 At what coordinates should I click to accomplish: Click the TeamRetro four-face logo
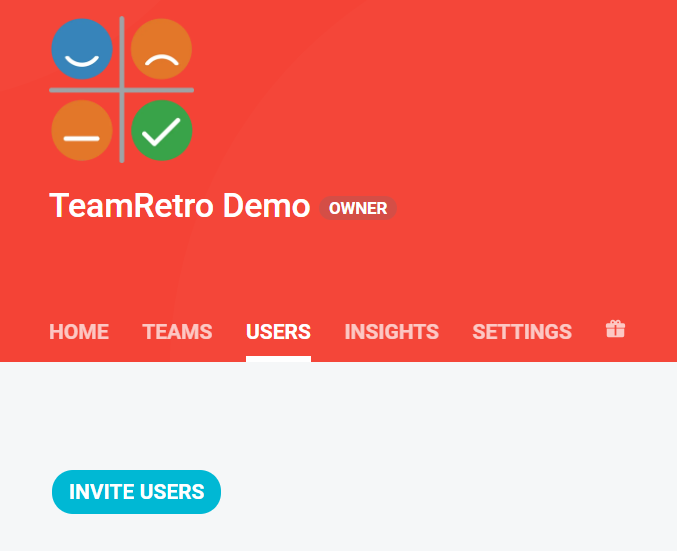(x=122, y=90)
